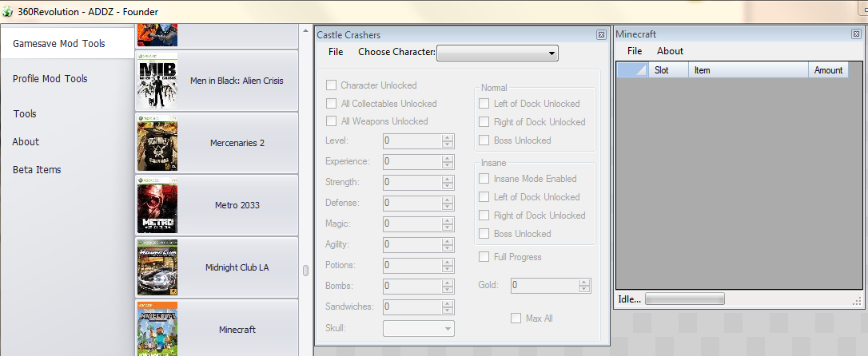Viewport: 868px width, 356px height.
Task: Close the Minecraft editor panel
Action: [x=855, y=34]
